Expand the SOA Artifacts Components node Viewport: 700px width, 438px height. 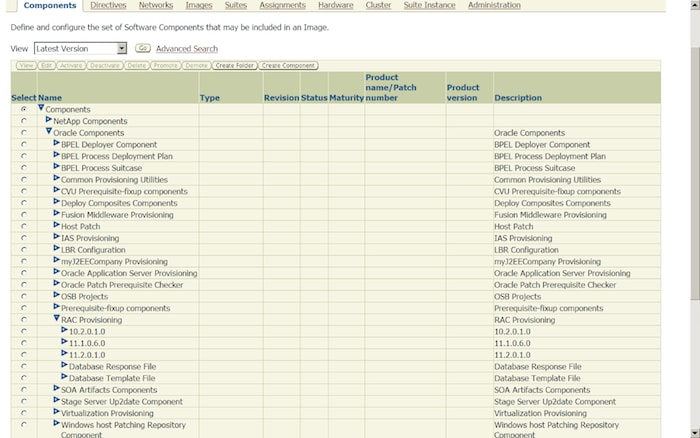tap(56, 388)
